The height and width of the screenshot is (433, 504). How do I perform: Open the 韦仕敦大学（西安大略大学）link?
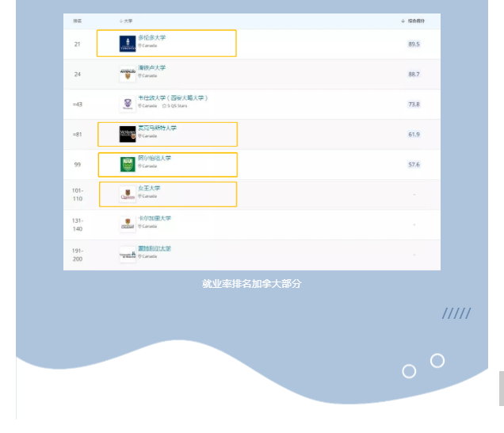click(x=173, y=98)
